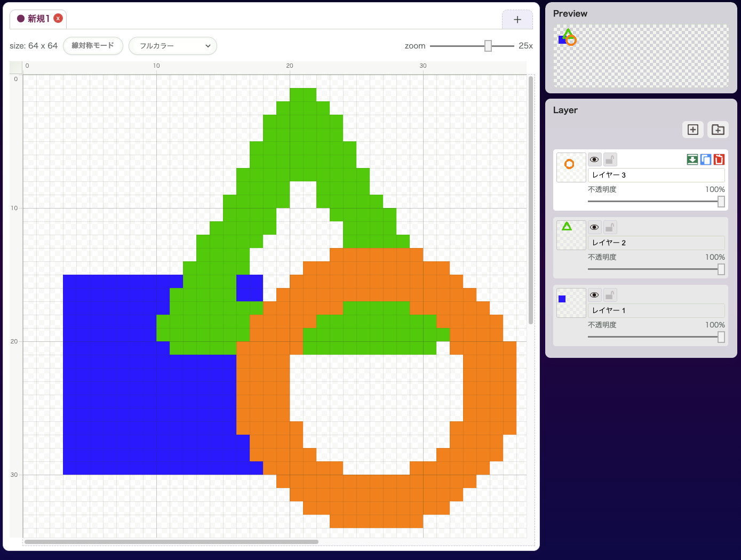
Task: Hide レイヤー 1 with its eye icon
Action: 594,295
